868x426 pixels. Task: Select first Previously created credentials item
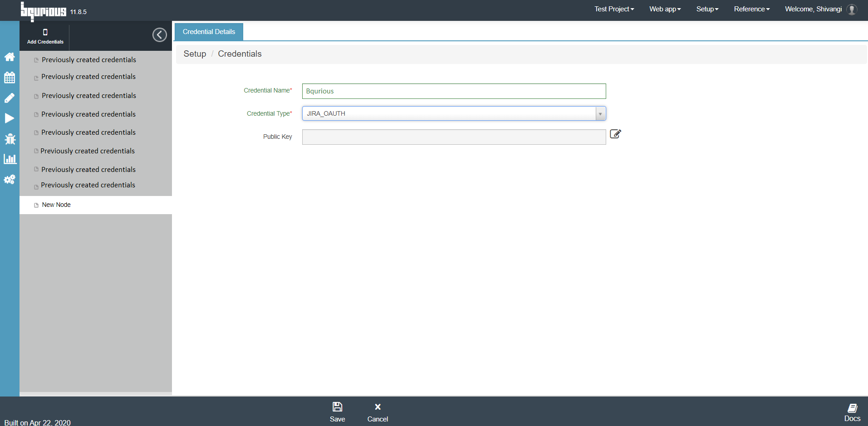[x=89, y=60]
